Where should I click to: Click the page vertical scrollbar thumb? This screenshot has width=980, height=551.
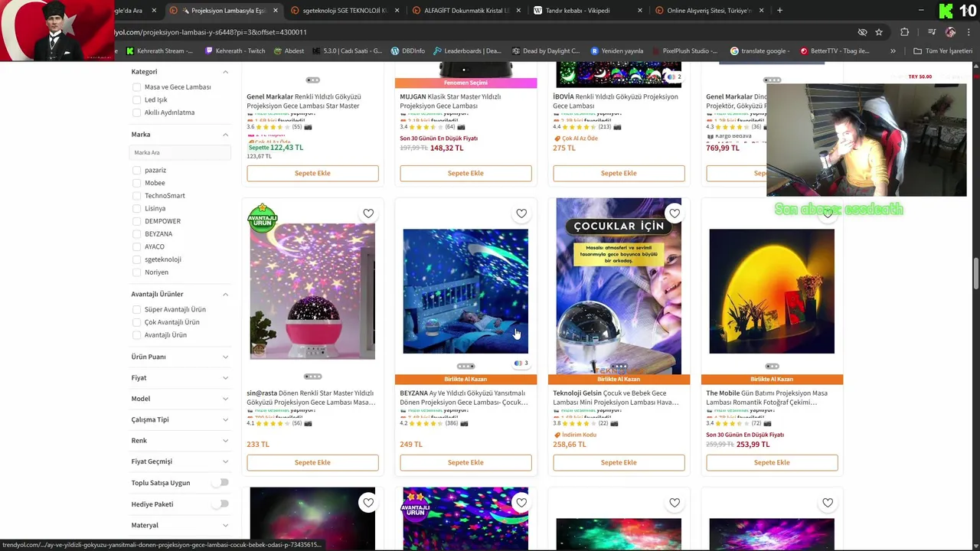pyautogui.click(x=976, y=274)
